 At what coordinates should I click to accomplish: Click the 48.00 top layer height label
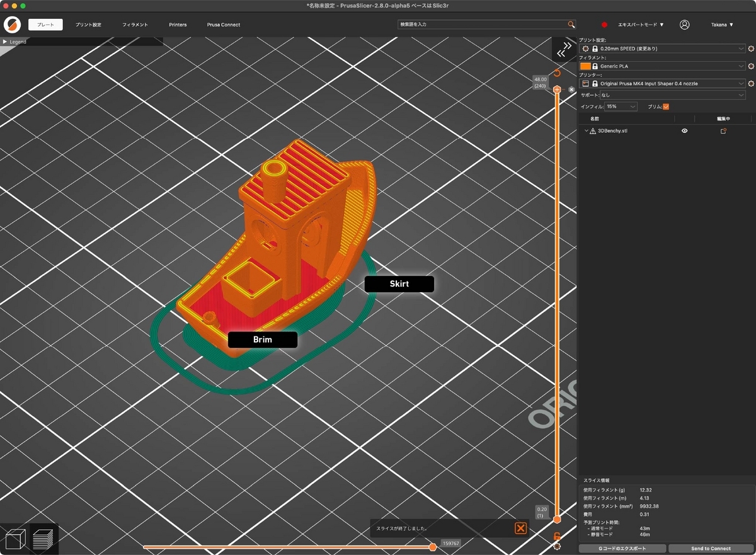pyautogui.click(x=540, y=83)
